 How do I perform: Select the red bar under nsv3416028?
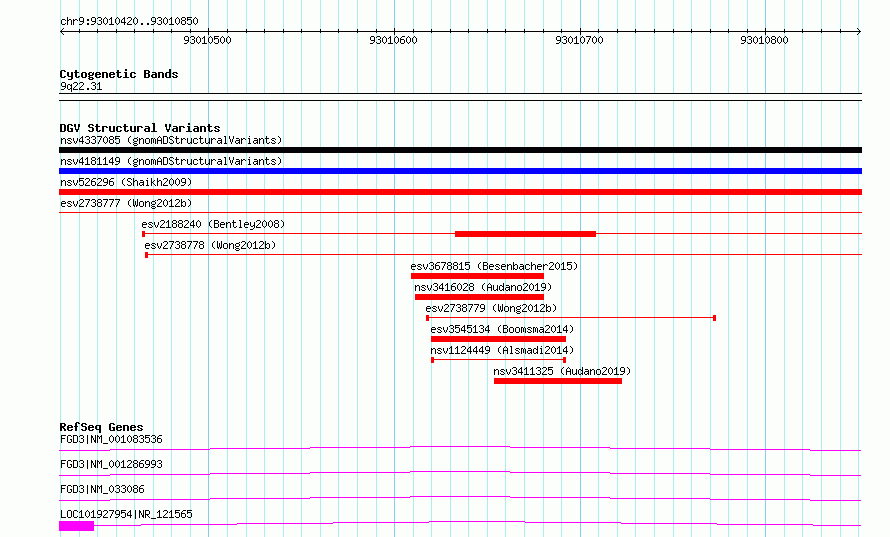479,297
